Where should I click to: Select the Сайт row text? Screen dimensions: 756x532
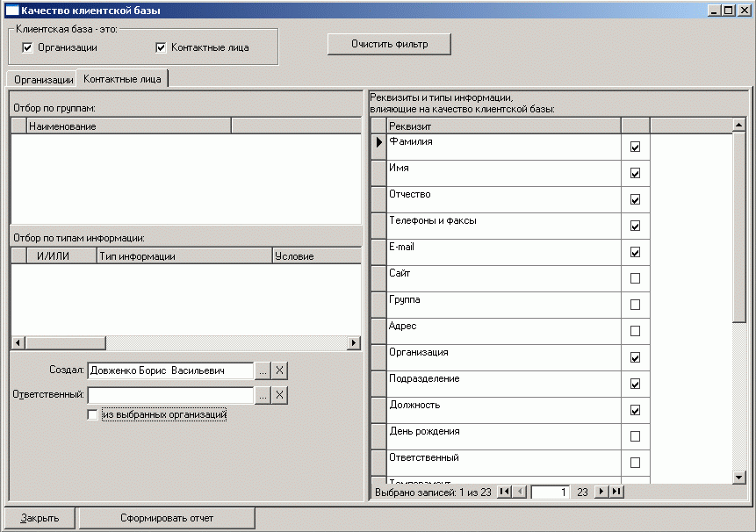(400, 273)
